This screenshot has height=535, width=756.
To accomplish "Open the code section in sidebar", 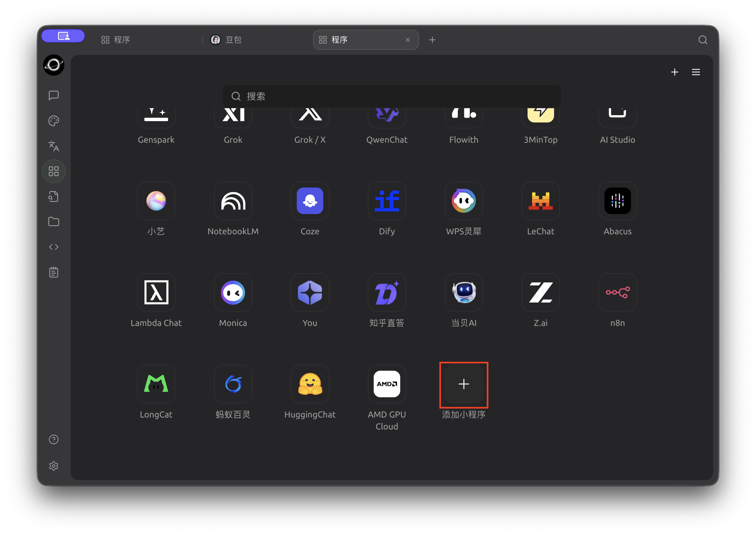I will point(54,247).
